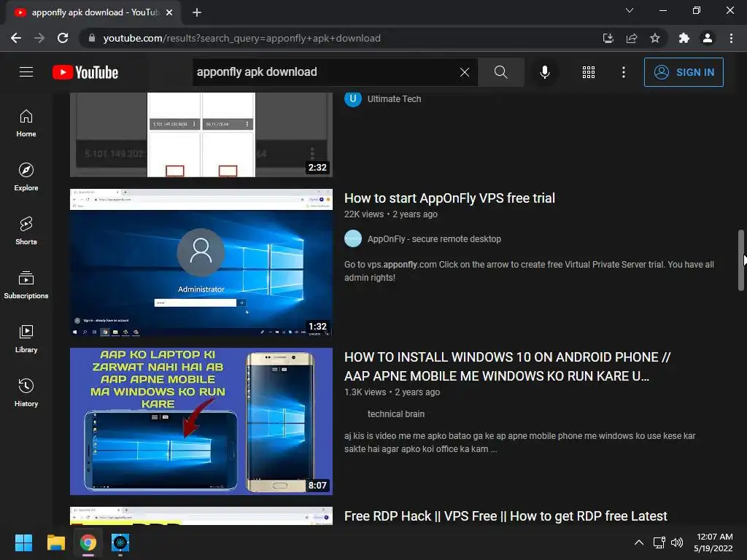This screenshot has width=747, height=560.
Task: Click the browser forward arrow
Action: click(39, 38)
